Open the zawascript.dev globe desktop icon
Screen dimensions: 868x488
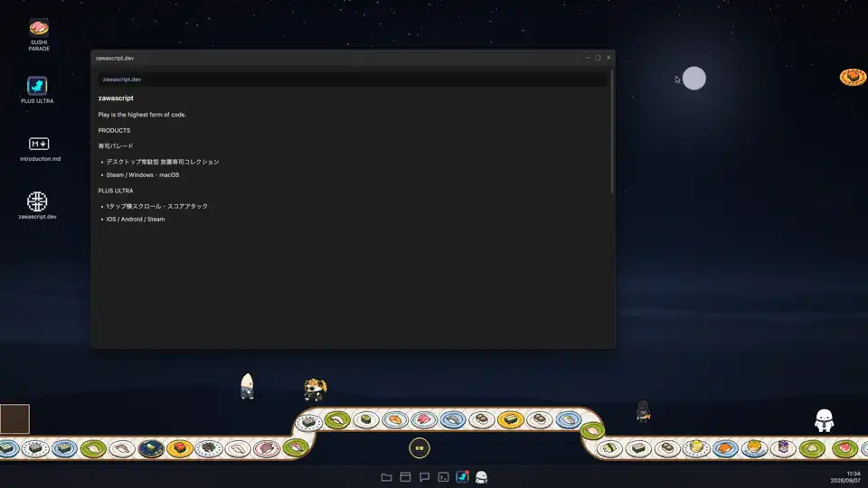pyautogui.click(x=37, y=205)
